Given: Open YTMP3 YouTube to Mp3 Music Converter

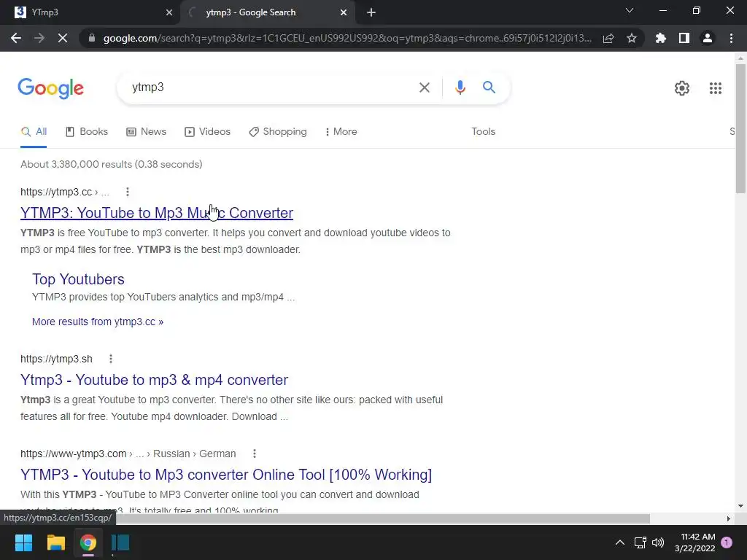Looking at the screenshot, I should [157, 213].
